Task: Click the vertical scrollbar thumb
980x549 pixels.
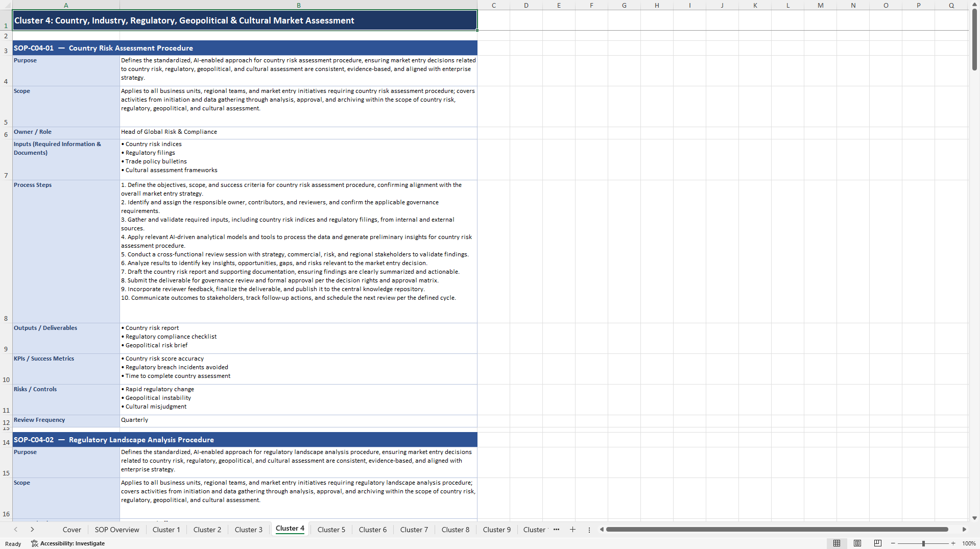Action: [974, 40]
